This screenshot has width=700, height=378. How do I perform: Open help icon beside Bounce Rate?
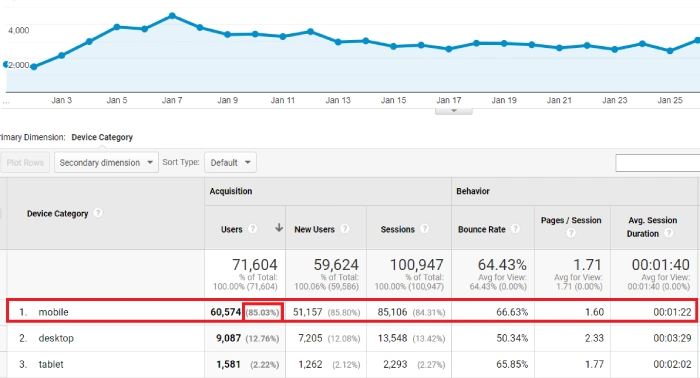pyautogui.click(x=515, y=229)
